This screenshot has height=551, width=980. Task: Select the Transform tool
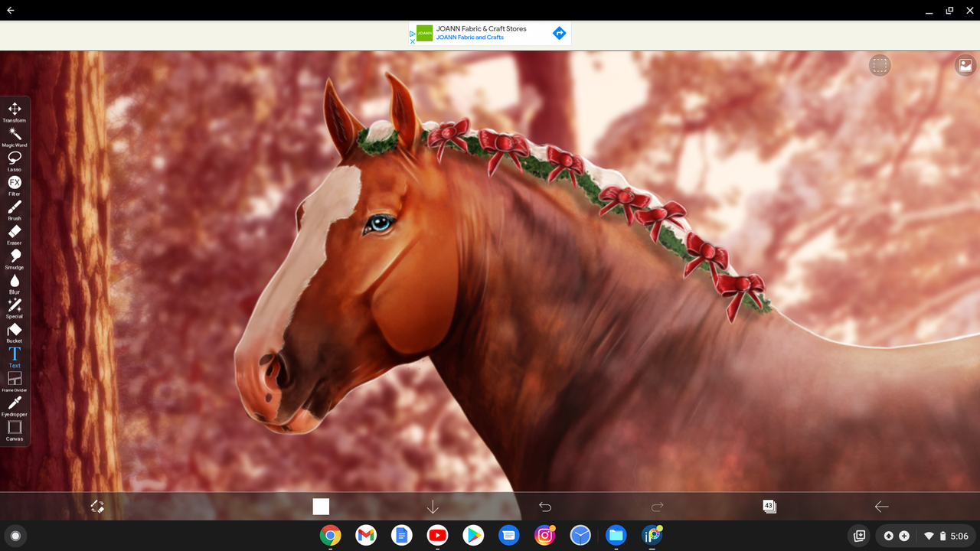coord(15,112)
